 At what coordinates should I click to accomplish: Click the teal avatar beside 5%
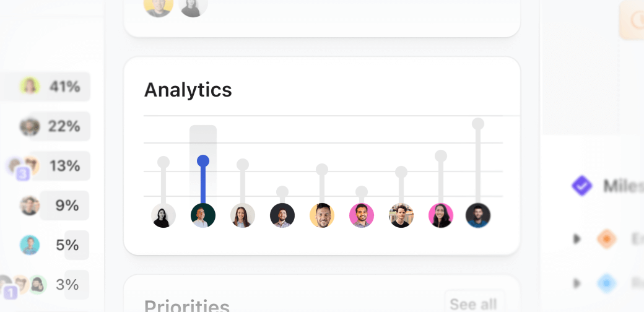pos(30,245)
